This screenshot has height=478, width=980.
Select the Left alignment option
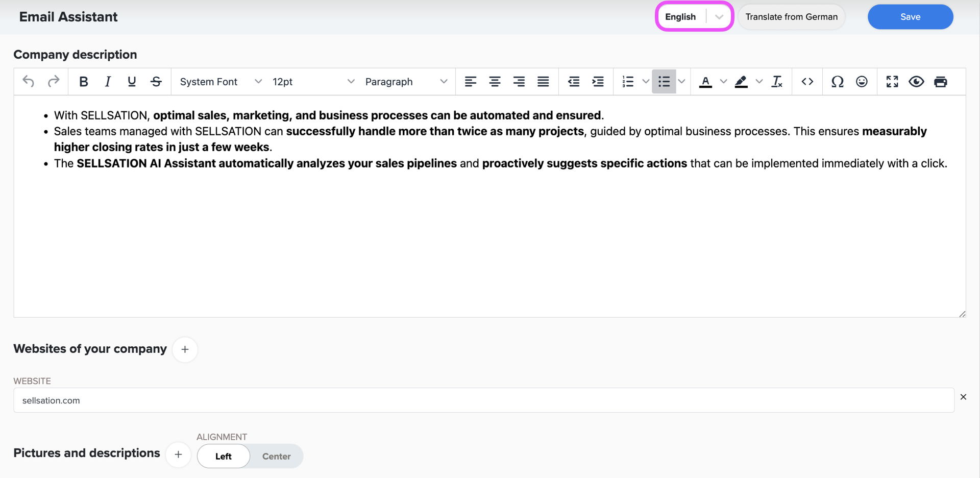coord(224,456)
